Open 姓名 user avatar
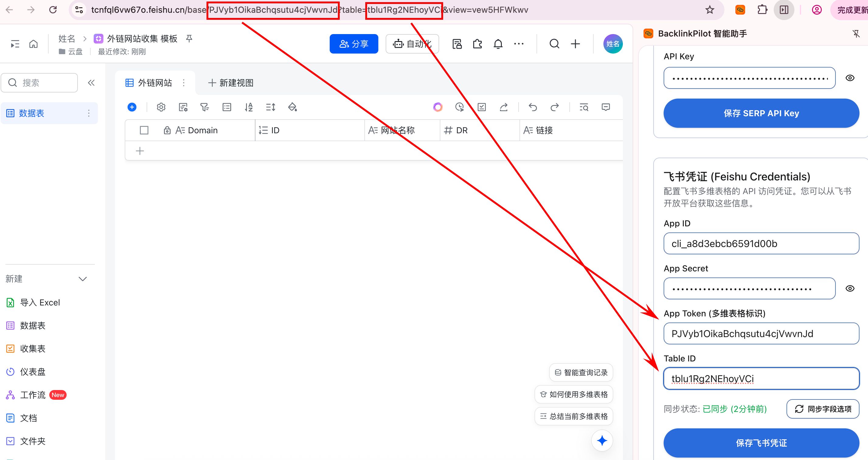Image resolution: width=868 pixels, height=460 pixels. coord(613,44)
